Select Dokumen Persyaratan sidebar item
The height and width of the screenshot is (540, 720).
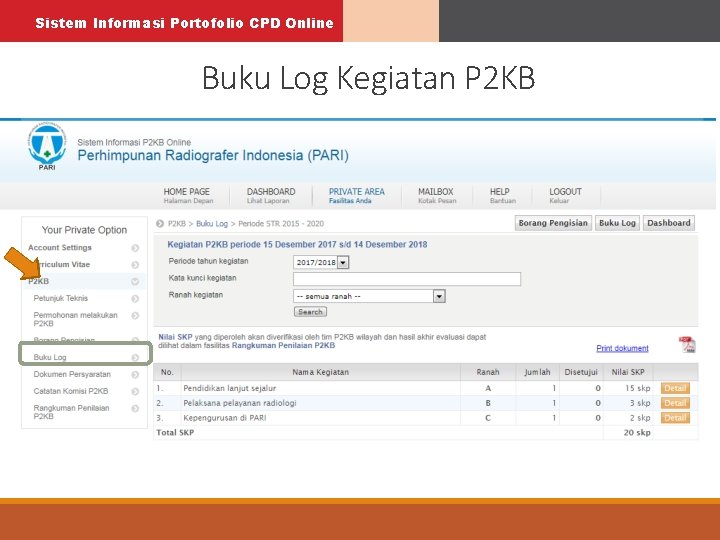click(72, 374)
